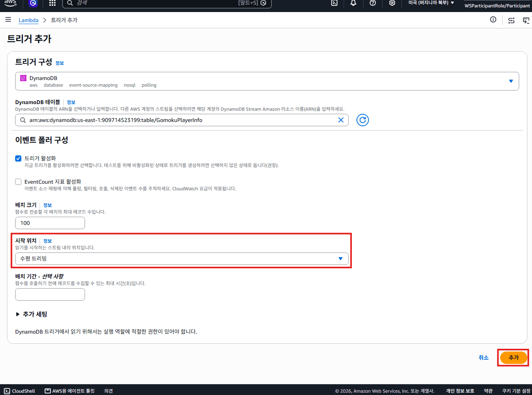Open the notifications bell
The height and width of the screenshot is (395, 532).
tap(353, 3)
